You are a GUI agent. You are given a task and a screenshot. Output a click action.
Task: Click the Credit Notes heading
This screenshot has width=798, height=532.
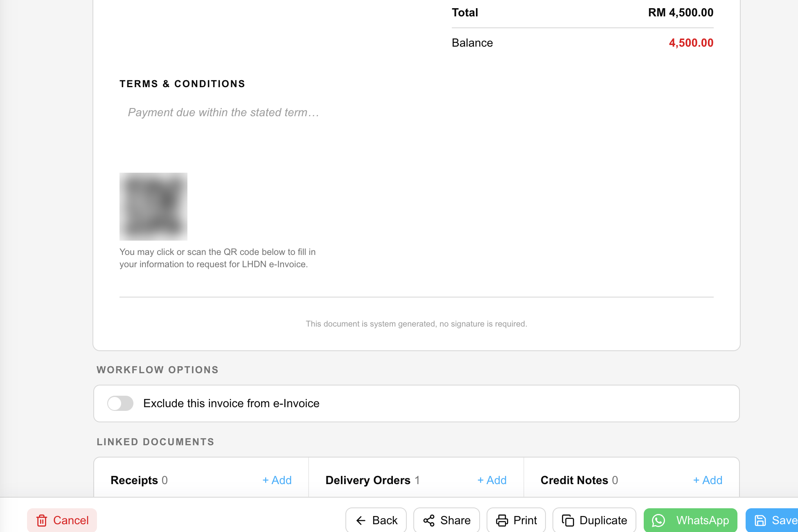click(x=574, y=480)
